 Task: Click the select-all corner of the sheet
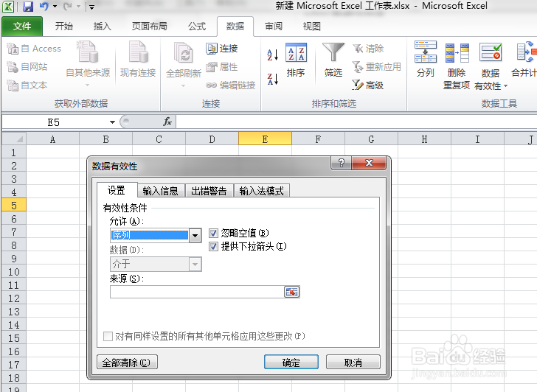tap(14, 139)
